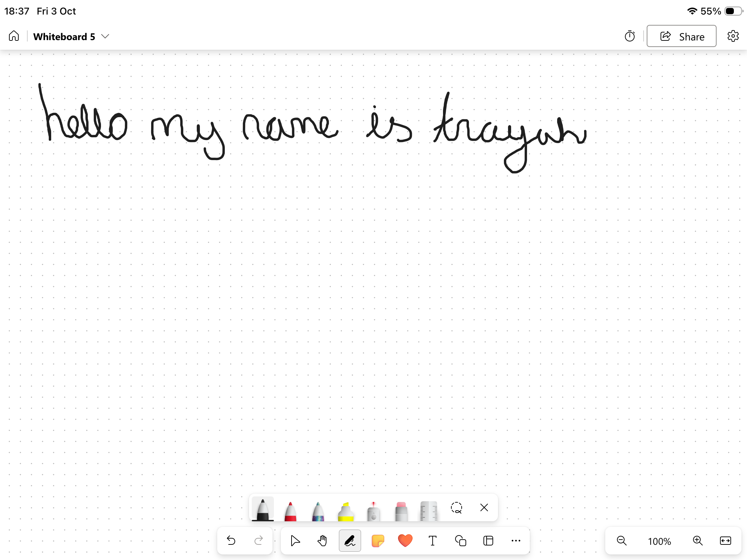Switch to the pointer select tool
Viewport: 747px width, 560px height.
coord(295,540)
